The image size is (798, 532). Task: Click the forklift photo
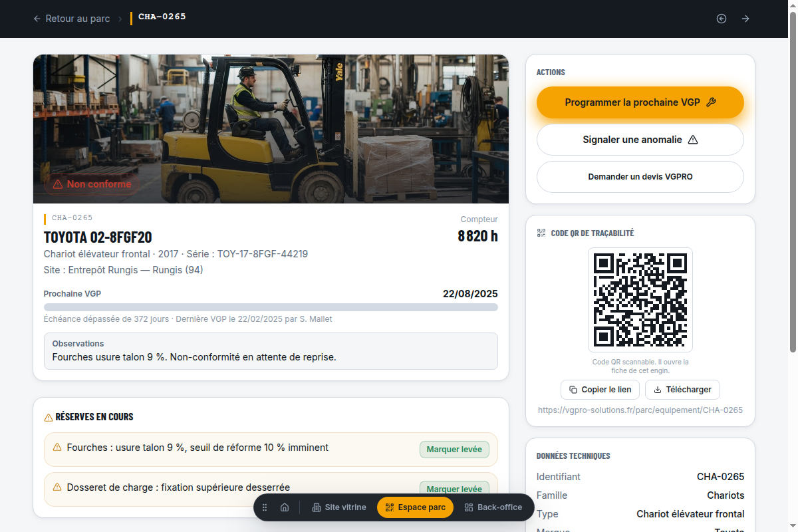[271, 129]
